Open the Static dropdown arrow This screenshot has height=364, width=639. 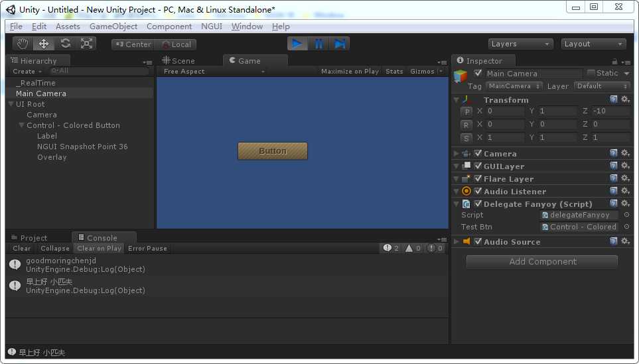tap(627, 74)
